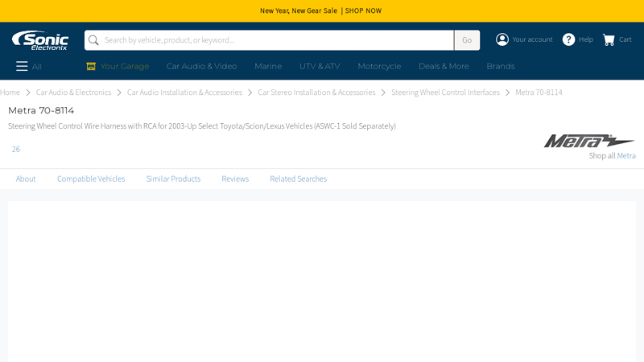Click the 26 reviews count link

16,149
